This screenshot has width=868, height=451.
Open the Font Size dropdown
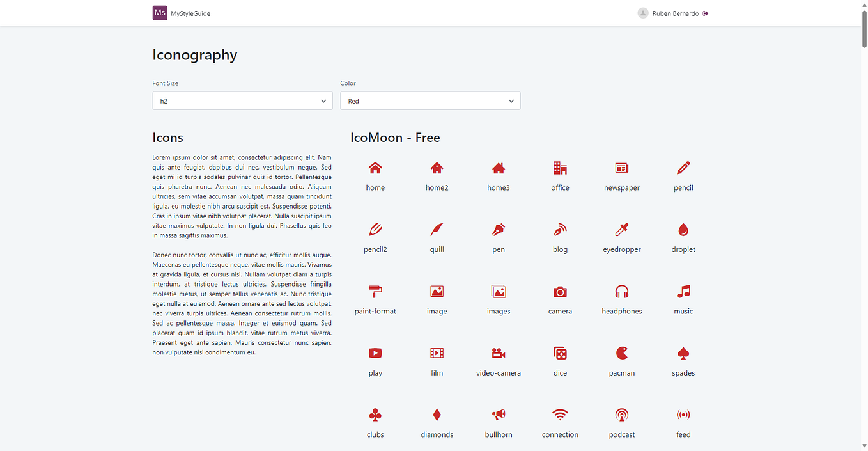242,100
